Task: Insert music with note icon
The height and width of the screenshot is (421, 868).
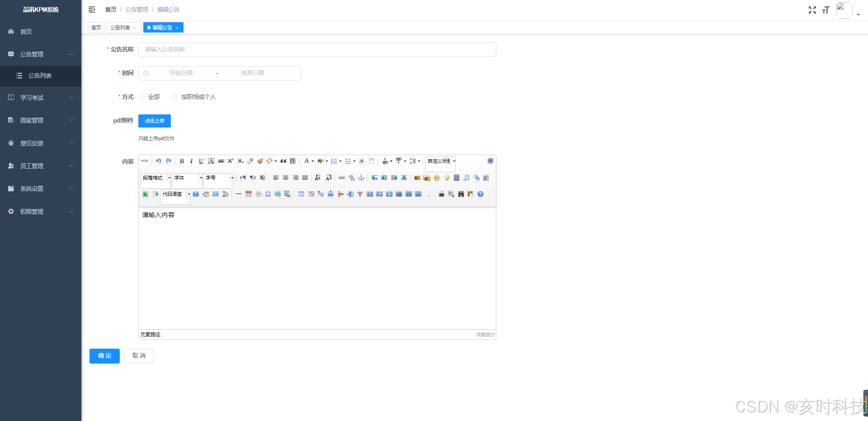Action: pyautogui.click(x=467, y=178)
